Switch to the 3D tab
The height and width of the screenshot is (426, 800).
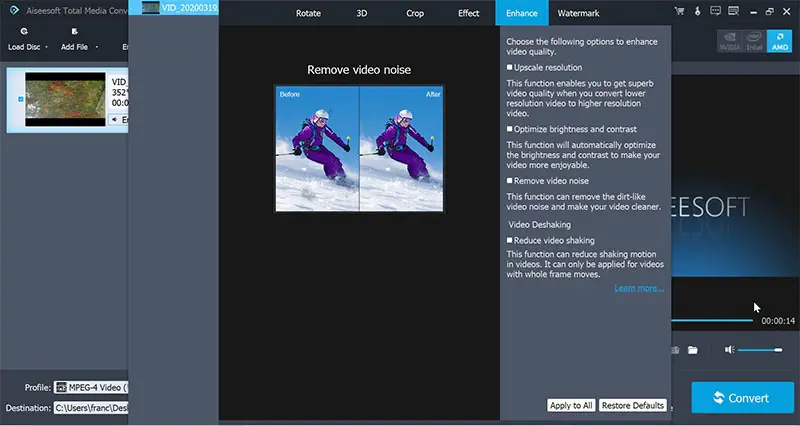[x=362, y=13]
